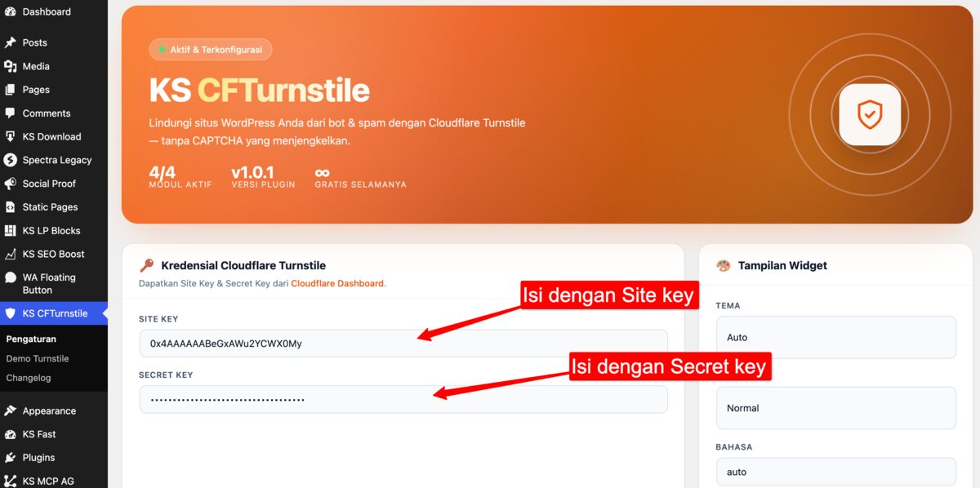Click the Plugins plug icon
The height and width of the screenshot is (488, 980).
(10, 458)
